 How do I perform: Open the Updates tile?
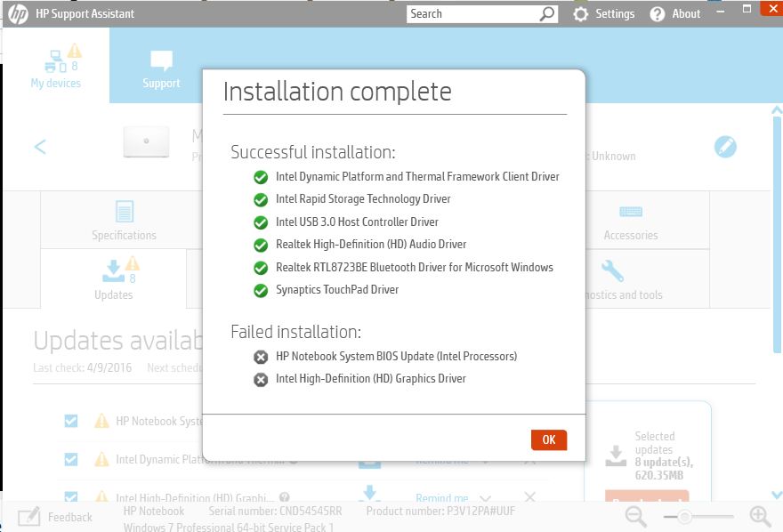[114, 278]
